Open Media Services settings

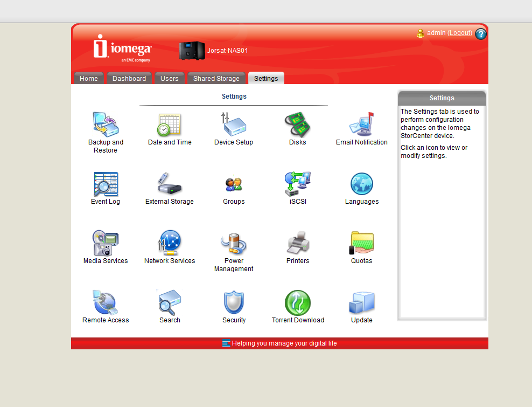106,244
